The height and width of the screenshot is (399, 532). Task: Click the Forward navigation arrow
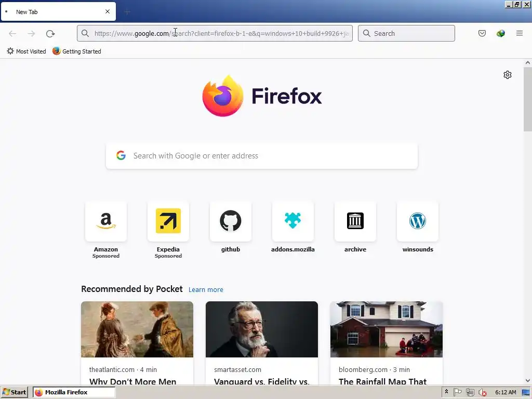[x=31, y=33]
